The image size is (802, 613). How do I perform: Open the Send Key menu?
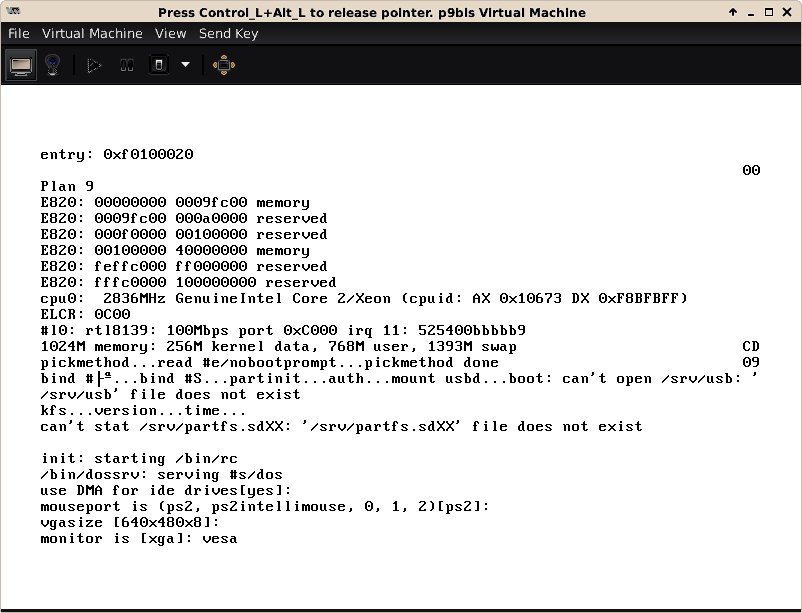(228, 33)
